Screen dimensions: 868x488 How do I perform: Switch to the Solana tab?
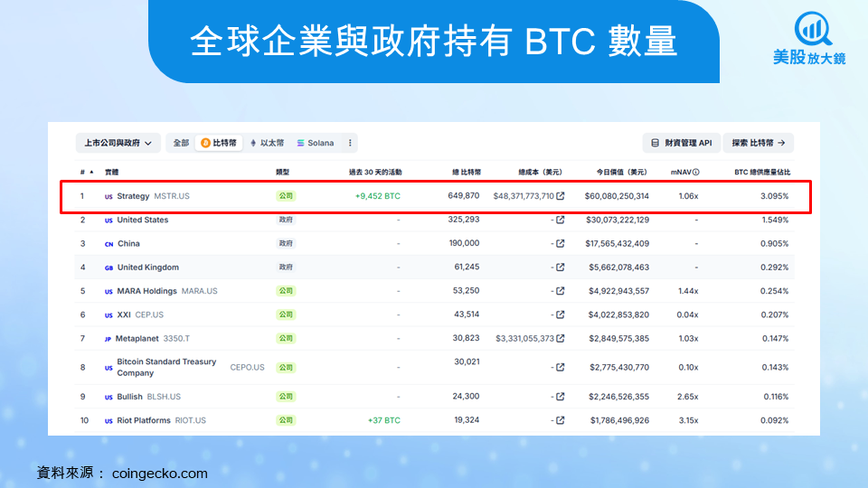(x=315, y=143)
